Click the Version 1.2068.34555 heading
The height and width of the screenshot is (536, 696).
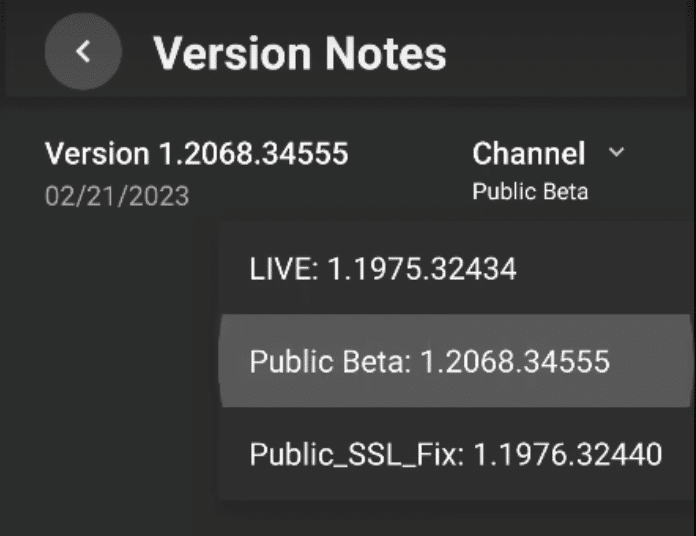197,154
